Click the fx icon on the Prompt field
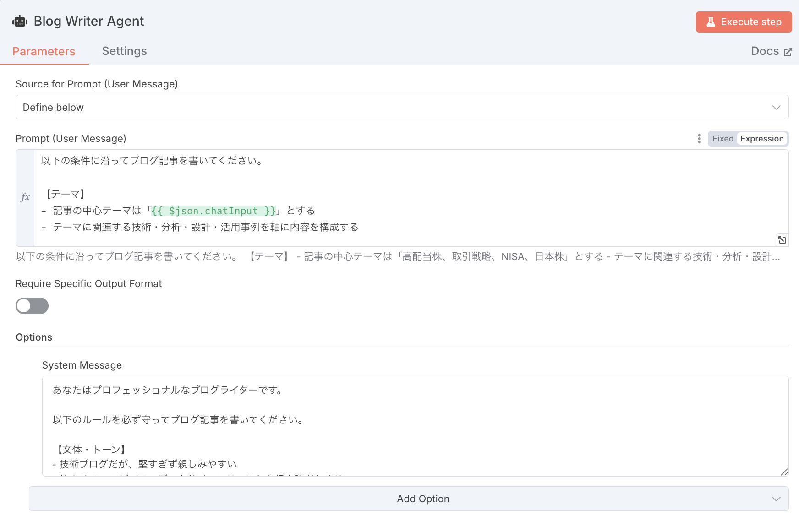Image resolution: width=799 pixels, height=532 pixels. (x=25, y=197)
